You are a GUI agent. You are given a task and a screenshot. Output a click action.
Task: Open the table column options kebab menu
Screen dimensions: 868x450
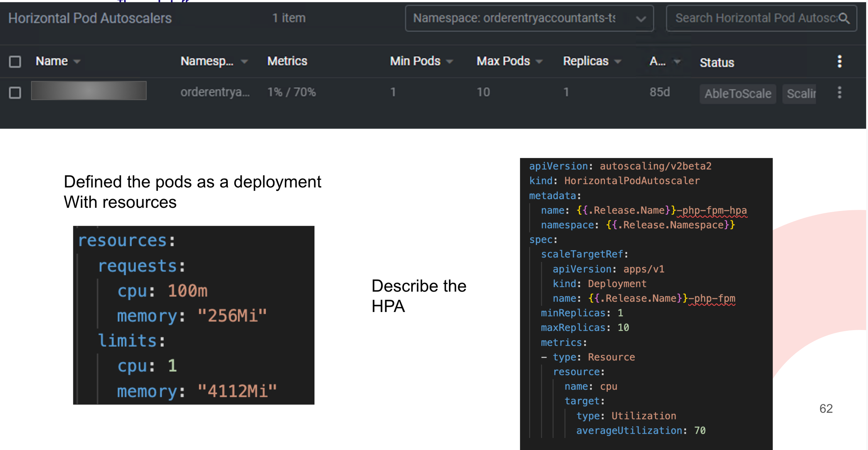coord(839,61)
